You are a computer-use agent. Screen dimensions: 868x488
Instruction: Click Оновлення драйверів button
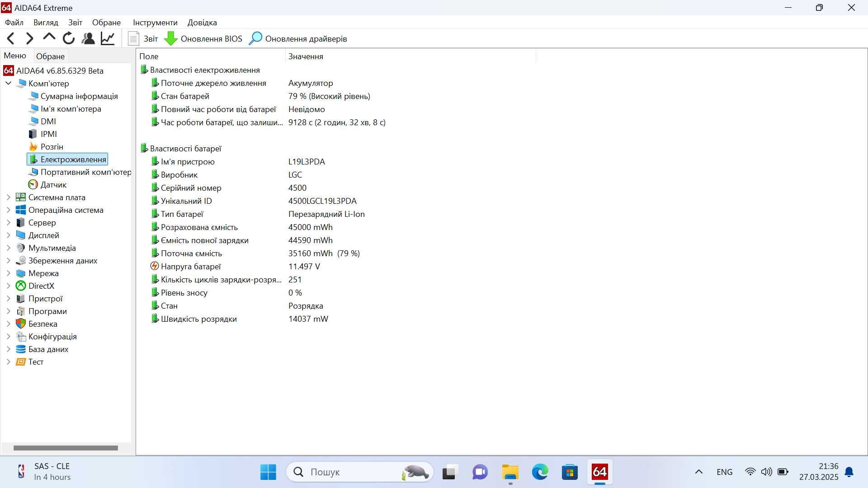298,38
